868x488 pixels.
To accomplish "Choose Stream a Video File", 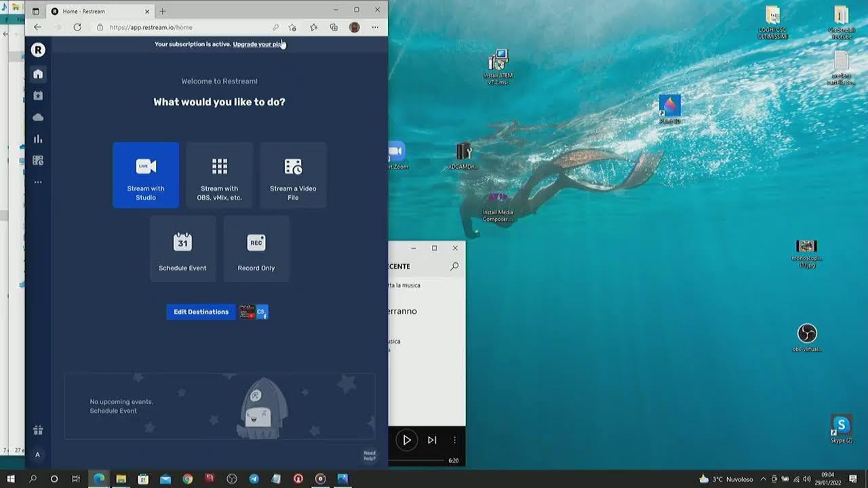I will [x=293, y=175].
